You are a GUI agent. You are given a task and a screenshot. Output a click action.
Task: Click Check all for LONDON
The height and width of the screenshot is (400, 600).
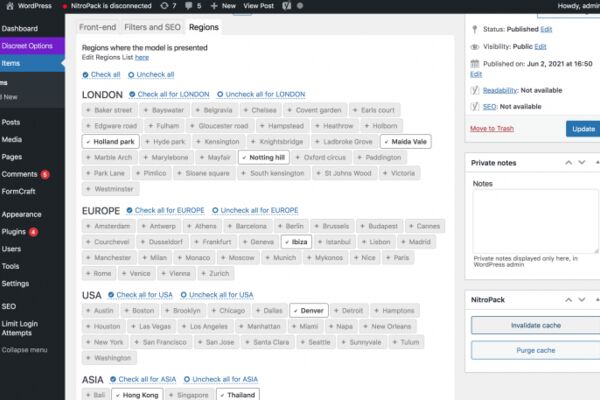pos(169,94)
